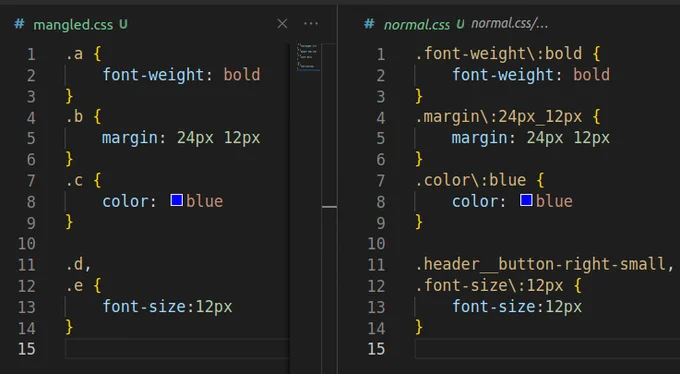The image size is (680, 374).
Task: Click the bold value in mangled.css
Action: tap(242, 75)
